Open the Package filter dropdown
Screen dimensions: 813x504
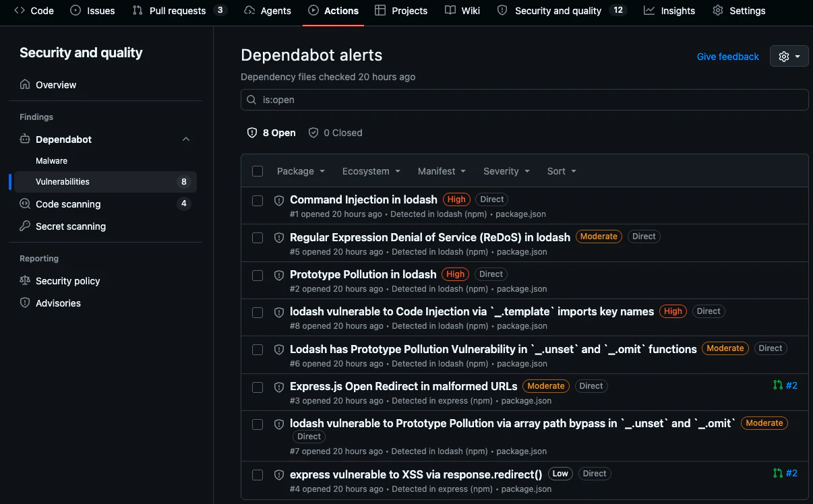pyautogui.click(x=301, y=171)
